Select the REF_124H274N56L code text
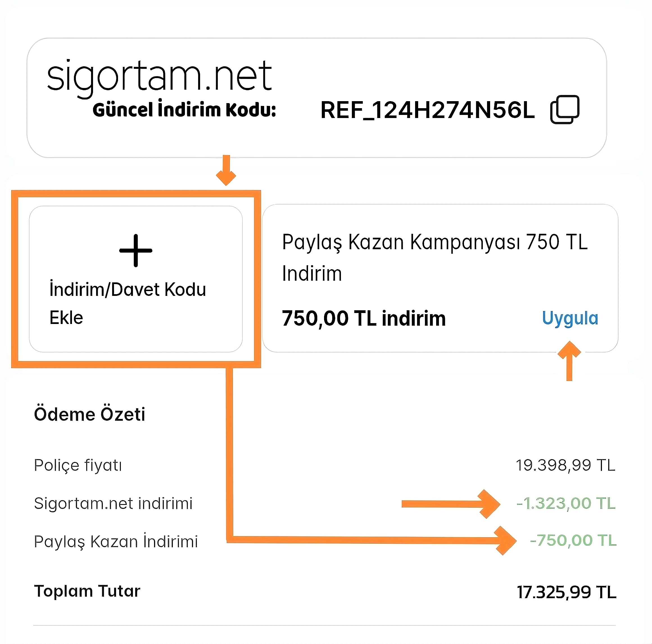Image resolution: width=652 pixels, height=644 pixels. (x=427, y=110)
